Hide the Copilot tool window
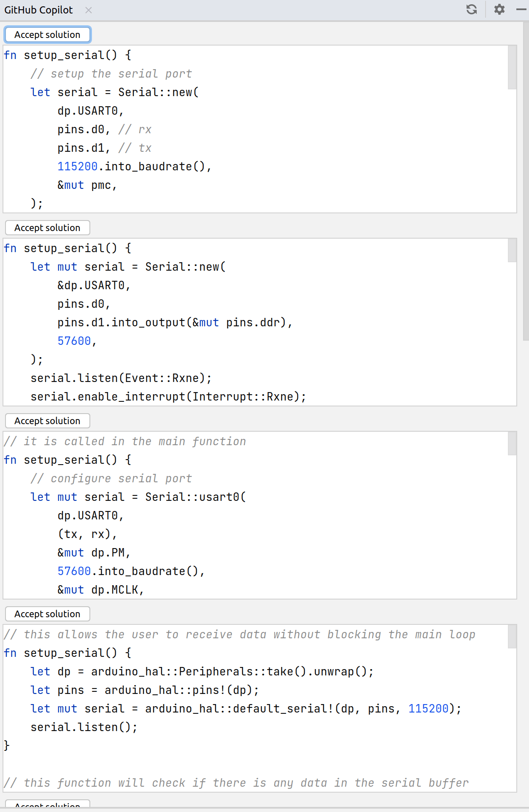 pos(521,9)
